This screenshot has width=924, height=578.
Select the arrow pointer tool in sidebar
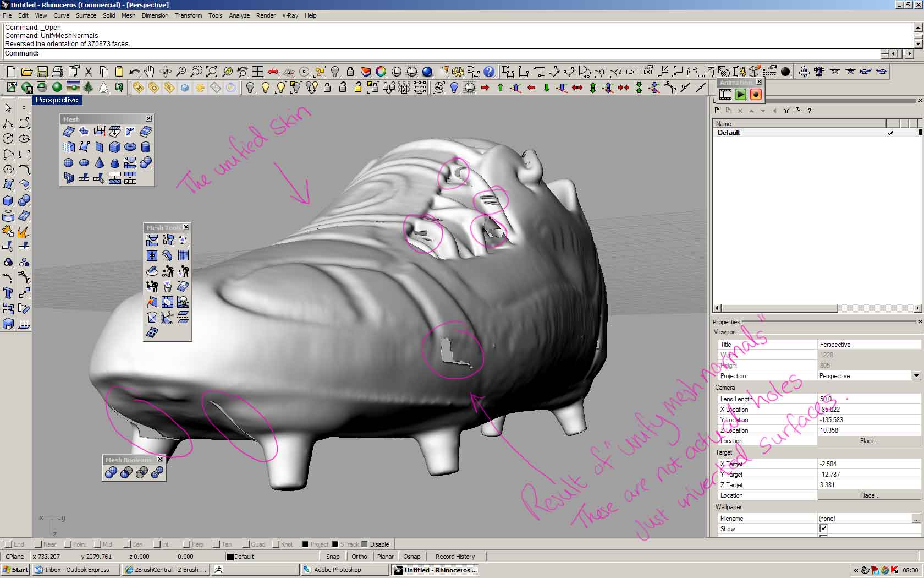8,108
